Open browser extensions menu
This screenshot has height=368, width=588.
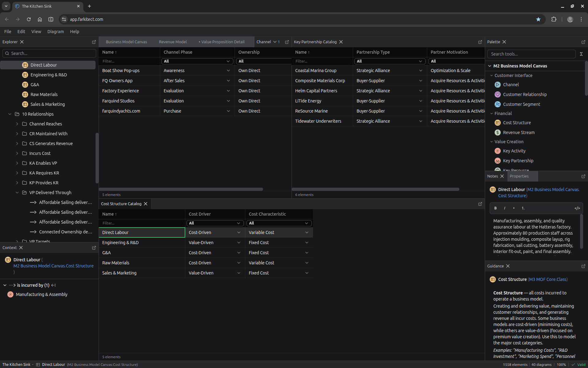554,19
